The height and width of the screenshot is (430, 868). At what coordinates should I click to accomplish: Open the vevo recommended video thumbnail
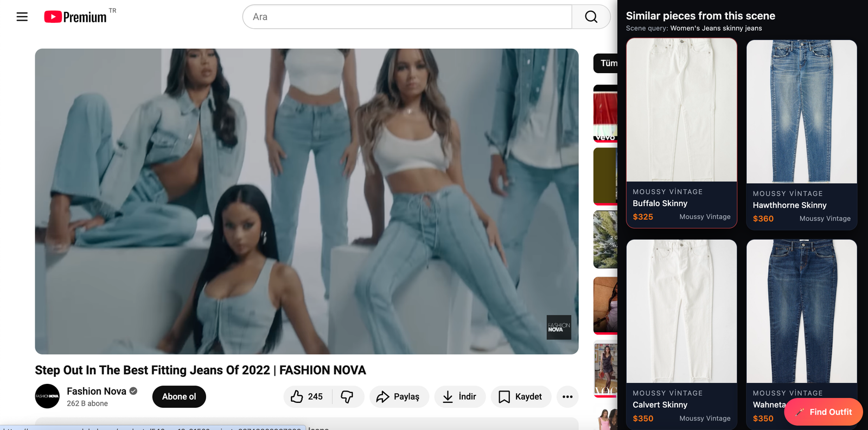(x=605, y=113)
